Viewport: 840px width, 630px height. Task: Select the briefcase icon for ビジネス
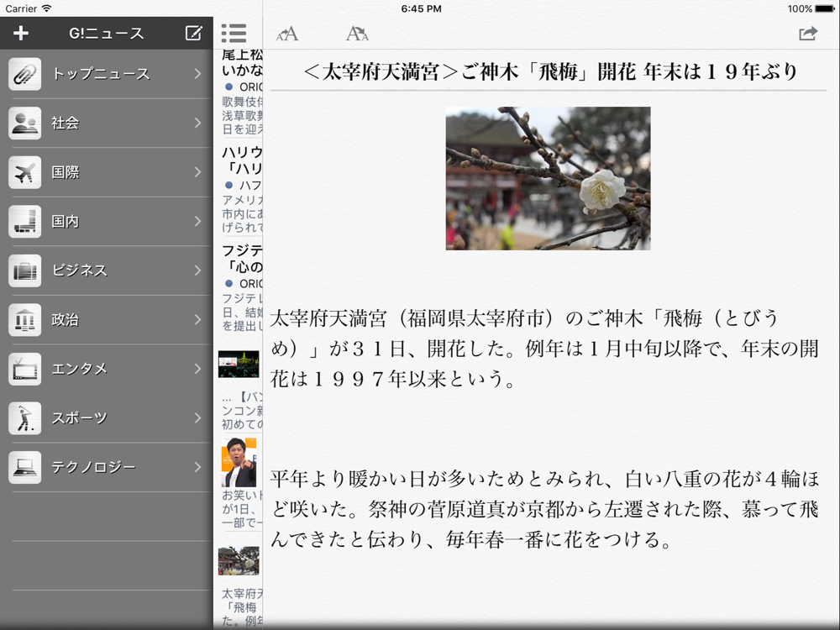[x=25, y=270]
